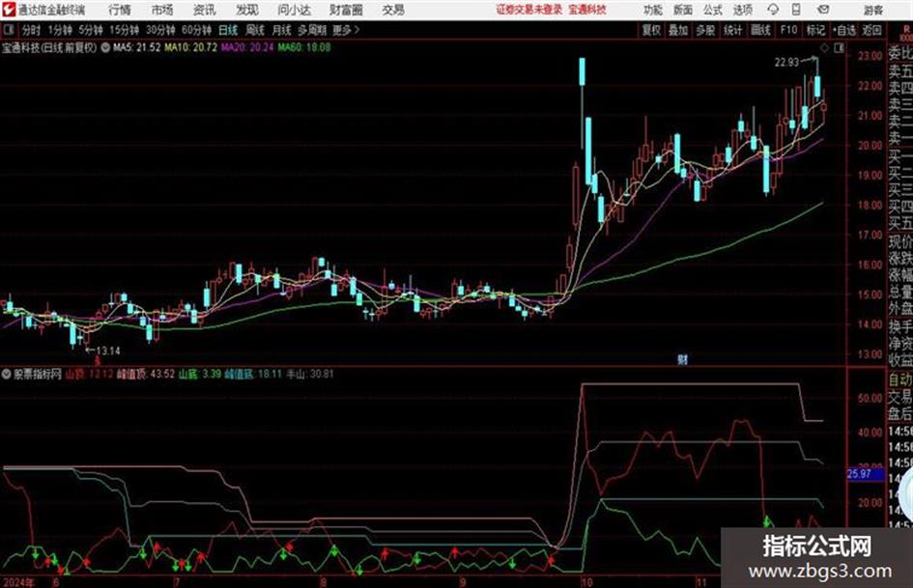Click the 13.14 low price label
This screenshot has height=588, width=913.
click(107, 350)
